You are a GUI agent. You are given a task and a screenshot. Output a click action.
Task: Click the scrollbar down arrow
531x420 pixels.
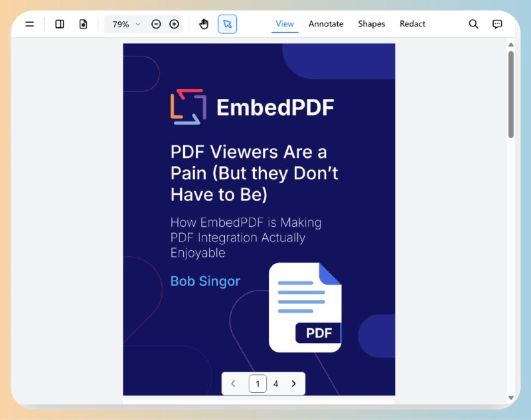pos(511,398)
